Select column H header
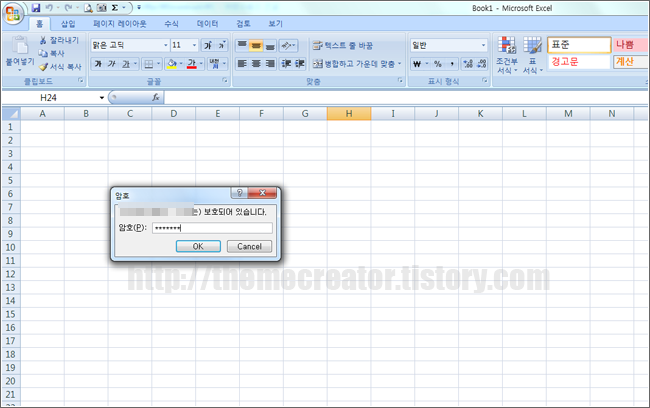Image resolution: width=650 pixels, height=408 pixels. (x=349, y=114)
